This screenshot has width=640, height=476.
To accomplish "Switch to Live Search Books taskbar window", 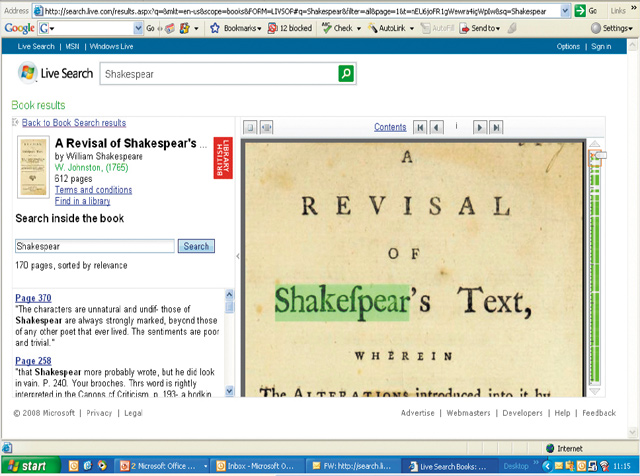I will tap(449, 466).
